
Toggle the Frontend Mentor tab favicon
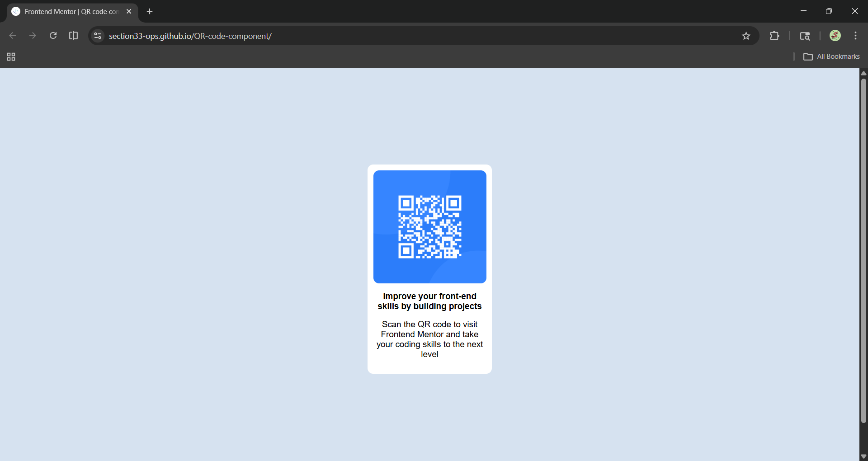pos(16,11)
